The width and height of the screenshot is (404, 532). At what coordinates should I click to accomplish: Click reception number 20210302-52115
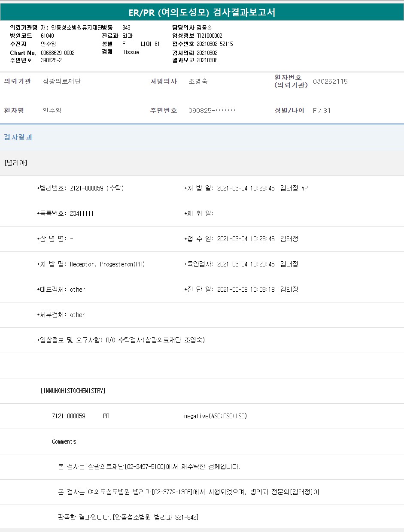(x=215, y=44)
